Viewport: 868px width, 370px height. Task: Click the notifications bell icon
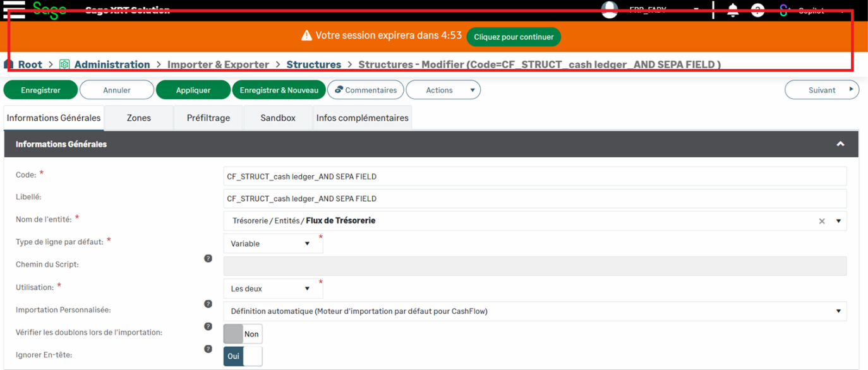point(733,10)
